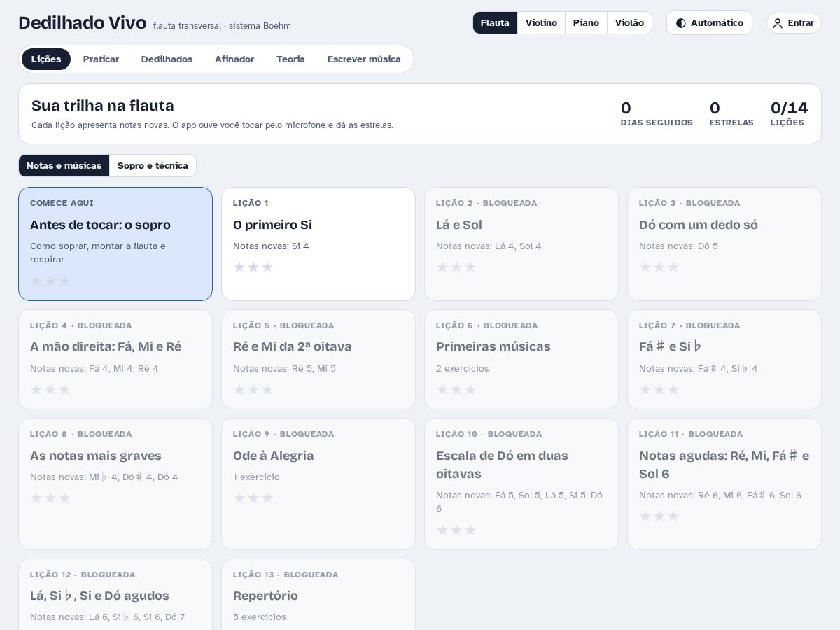Click the text Notas novas: Lá 4, Sol 4
The height and width of the screenshot is (630, 840).
489,246
